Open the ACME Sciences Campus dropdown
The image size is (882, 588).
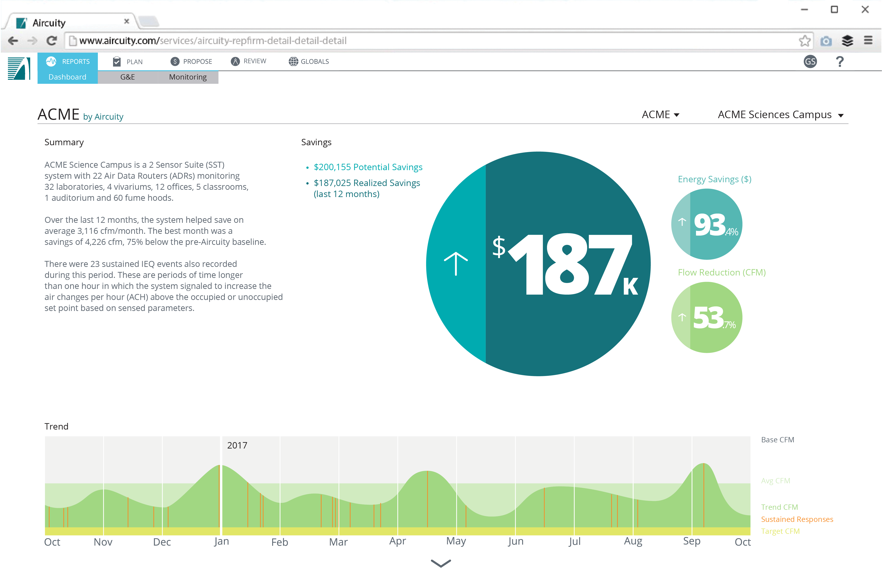[x=781, y=114]
